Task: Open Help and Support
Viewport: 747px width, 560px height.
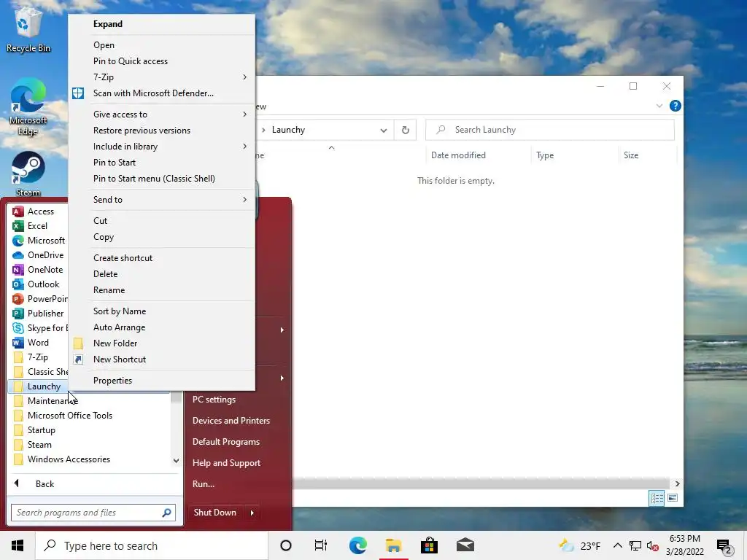Action: [226, 463]
